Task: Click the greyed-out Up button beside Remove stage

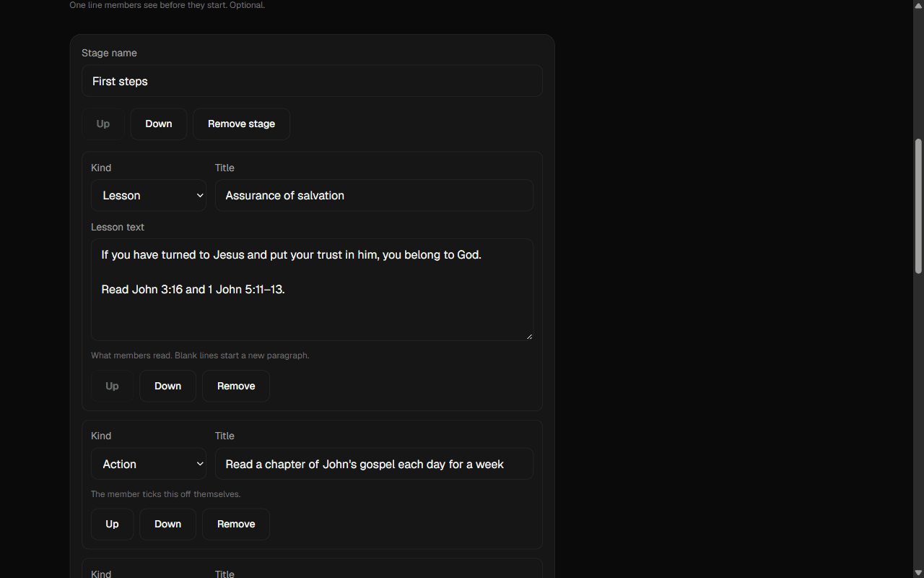Action: (x=103, y=124)
